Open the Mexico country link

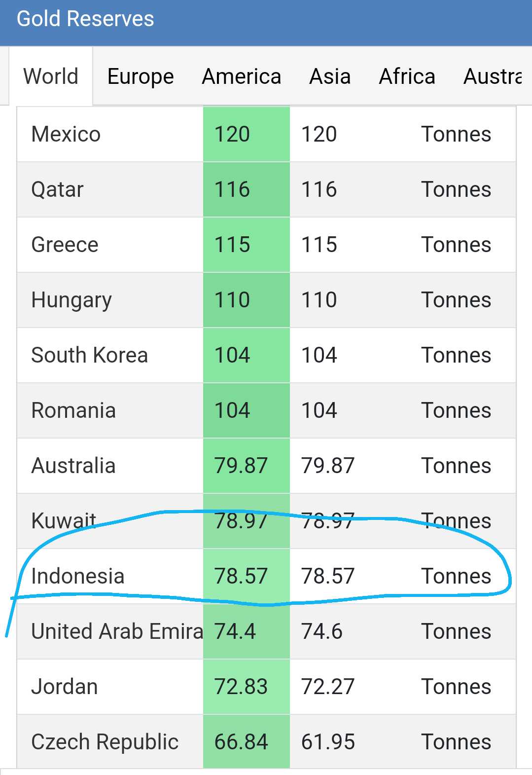(x=66, y=134)
